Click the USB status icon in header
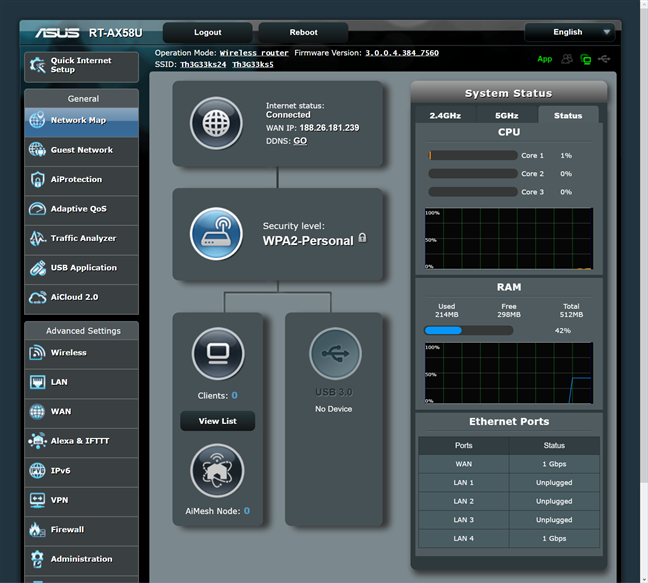Screen dimensions: 648x583 604,59
